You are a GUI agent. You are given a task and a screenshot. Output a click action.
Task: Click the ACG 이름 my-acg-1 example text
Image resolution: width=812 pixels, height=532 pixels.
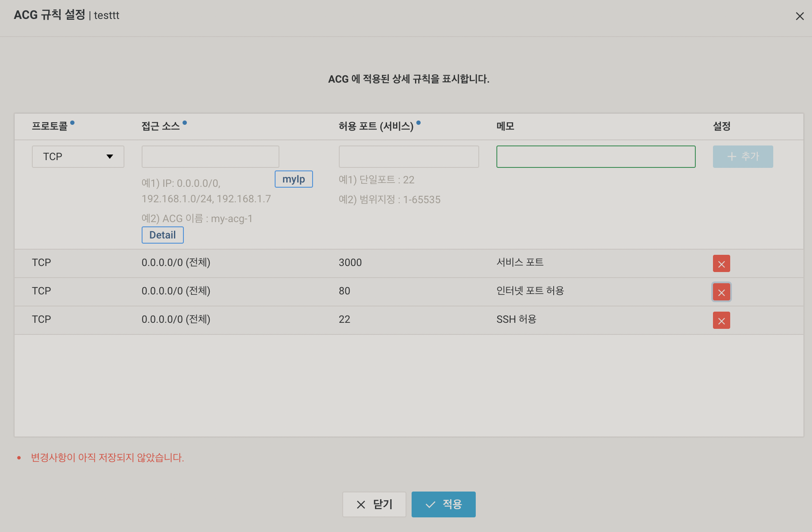click(x=197, y=218)
